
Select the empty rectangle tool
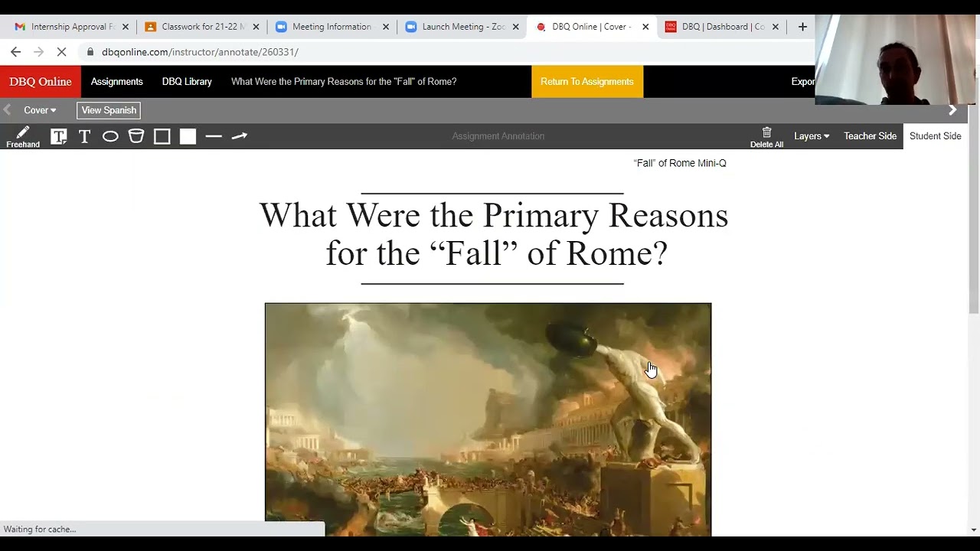pyautogui.click(x=162, y=136)
